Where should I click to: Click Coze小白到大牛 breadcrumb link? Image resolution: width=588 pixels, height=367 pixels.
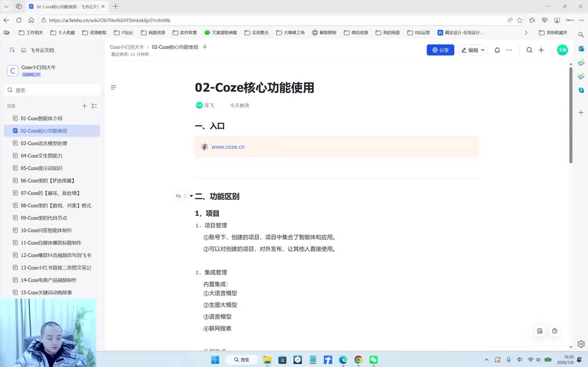(x=127, y=47)
